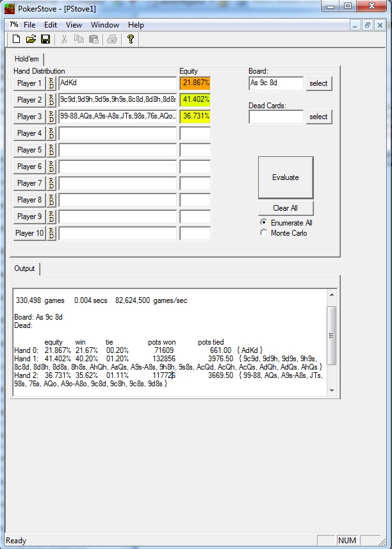The width and height of the screenshot is (392, 549).
Task: Click the RD button for Player 6
Action: coord(51,167)
